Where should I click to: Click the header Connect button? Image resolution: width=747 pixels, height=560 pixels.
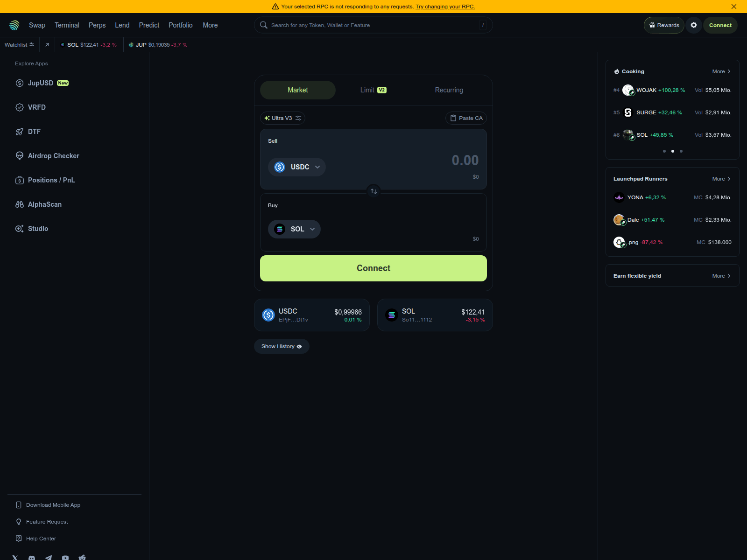coord(720,25)
